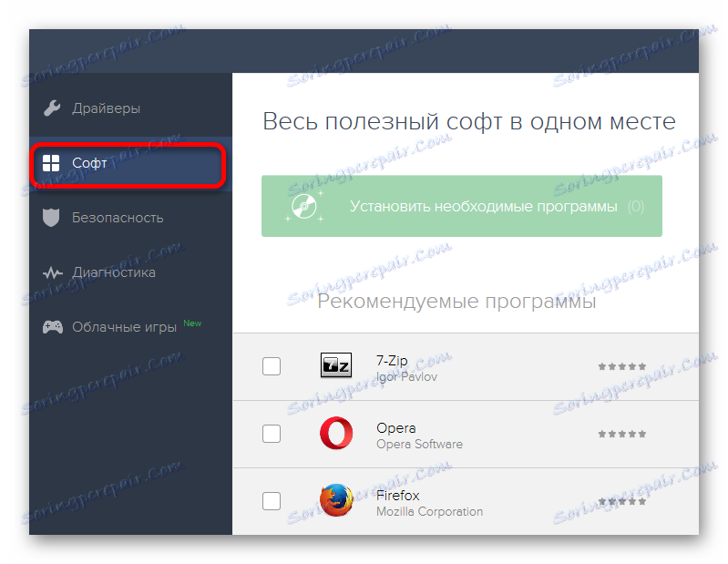Tick the checkbox for Firefox
This screenshot has width=728, height=564.
[272, 501]
